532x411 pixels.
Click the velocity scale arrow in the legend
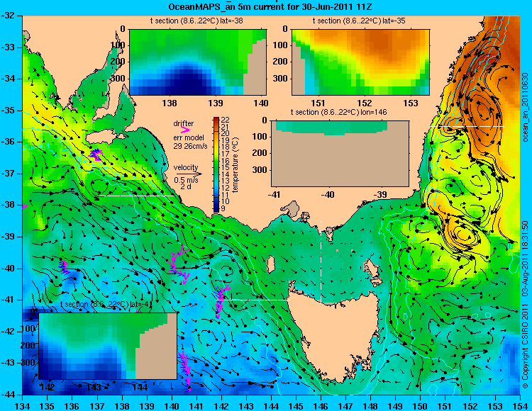(189, 174)
